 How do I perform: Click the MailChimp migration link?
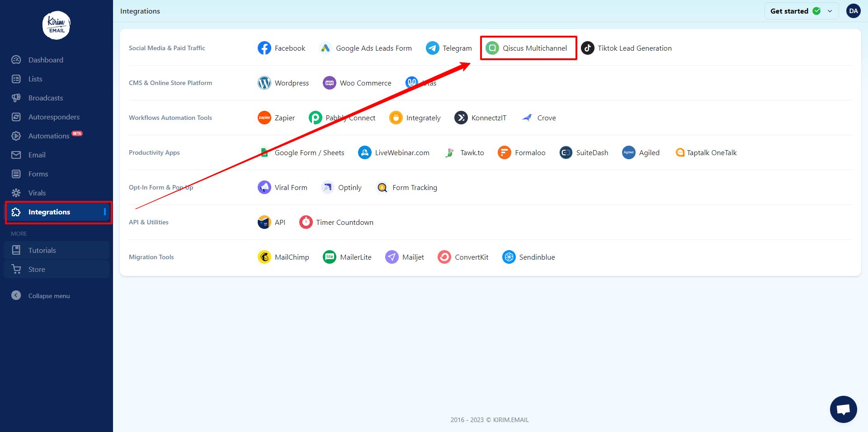tap(292, 257)
